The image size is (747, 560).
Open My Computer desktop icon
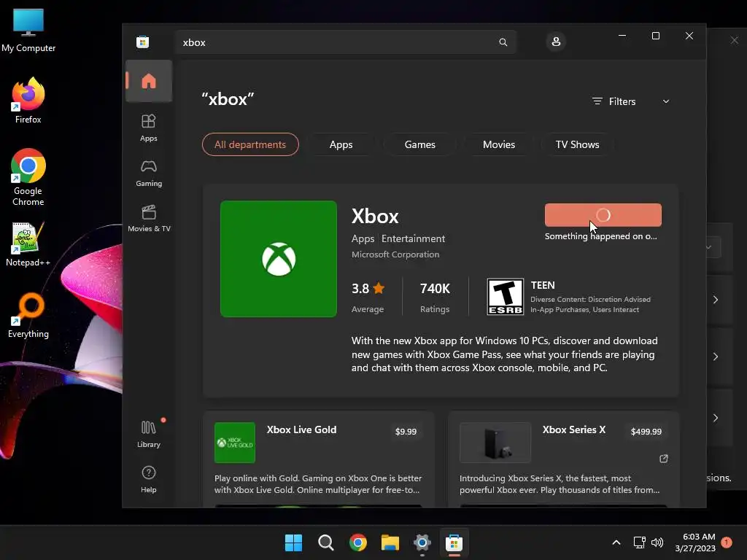(x=28, y=31)
